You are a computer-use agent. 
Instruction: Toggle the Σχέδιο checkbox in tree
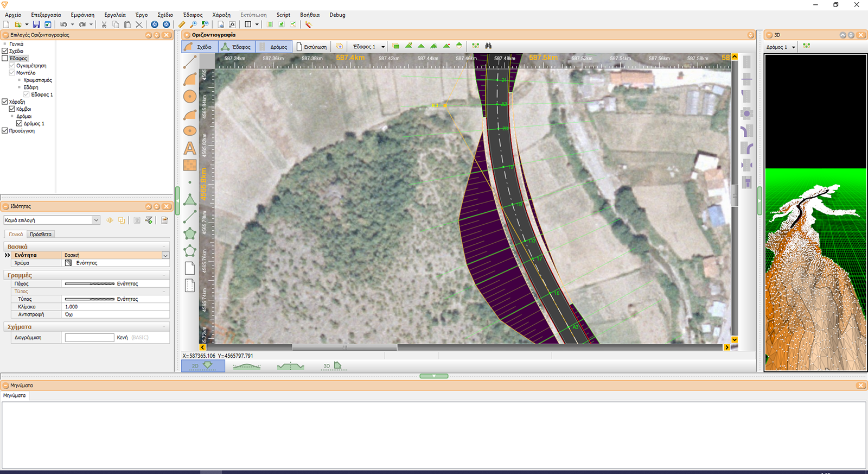click(x=5, y=51)
